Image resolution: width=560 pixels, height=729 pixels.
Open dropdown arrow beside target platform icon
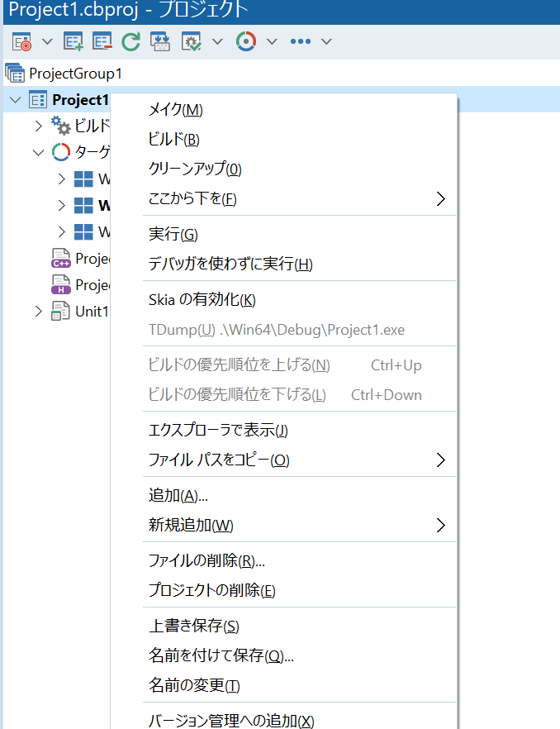[271, 41]
